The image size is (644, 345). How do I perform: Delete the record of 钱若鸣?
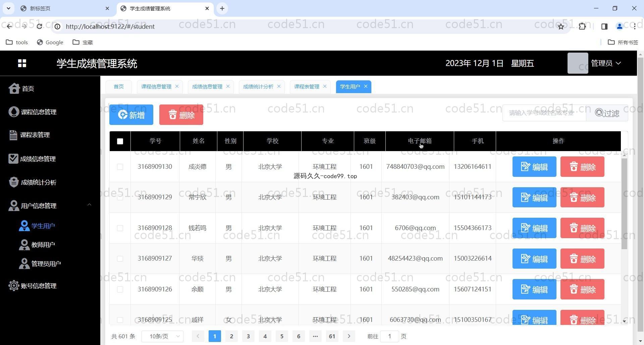tap(582, 228)
